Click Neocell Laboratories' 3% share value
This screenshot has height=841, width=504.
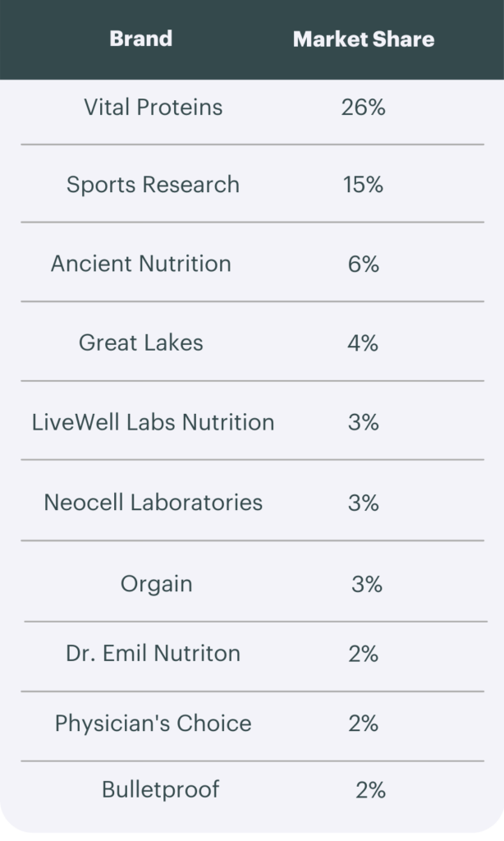click(x=363, y=502)
